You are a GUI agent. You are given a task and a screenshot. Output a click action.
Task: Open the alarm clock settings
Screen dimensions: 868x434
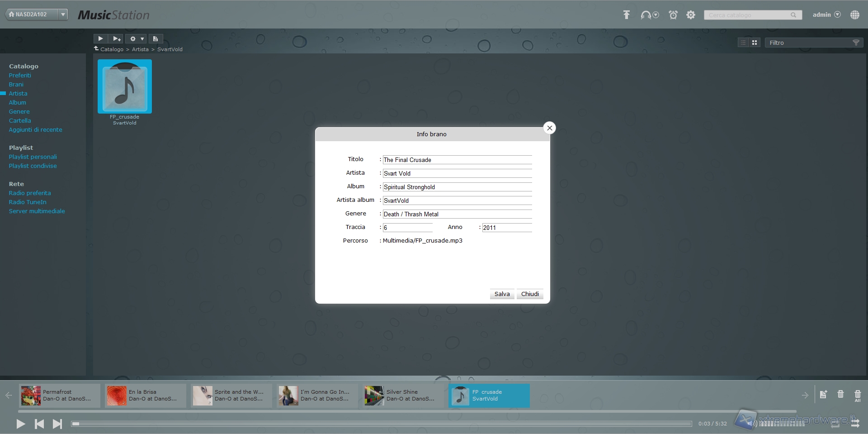[673, 15]
